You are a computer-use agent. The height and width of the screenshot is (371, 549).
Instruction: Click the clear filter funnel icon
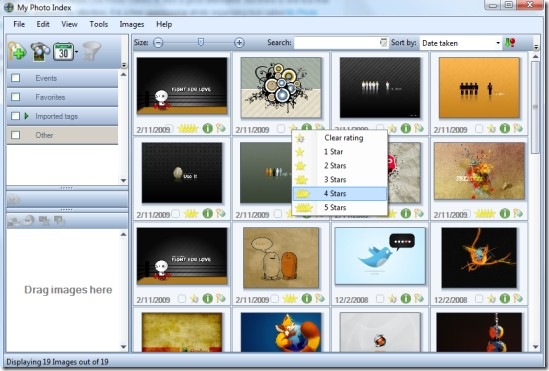click(x=91, y=51)
